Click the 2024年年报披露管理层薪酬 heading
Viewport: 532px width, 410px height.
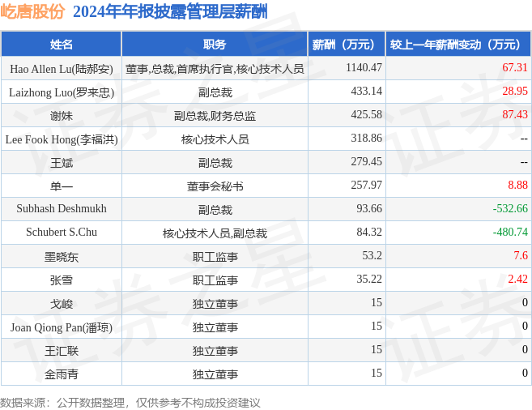[x=170, y=11]
